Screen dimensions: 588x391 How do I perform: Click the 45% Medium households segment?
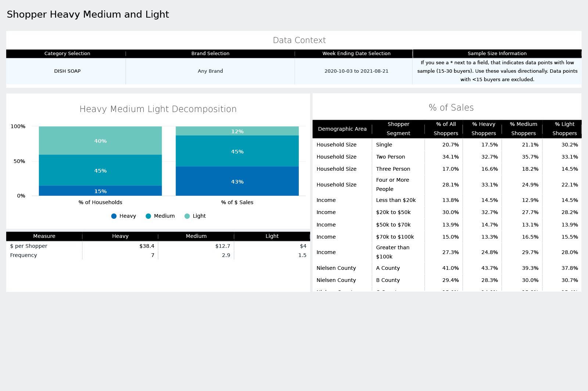click(100, 170)
